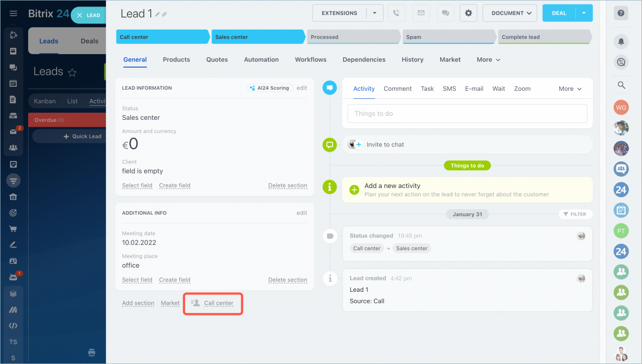Open the notifications bell
This screenshot has width=642, height=364.
pyautogui.click(x=621, y=42)
